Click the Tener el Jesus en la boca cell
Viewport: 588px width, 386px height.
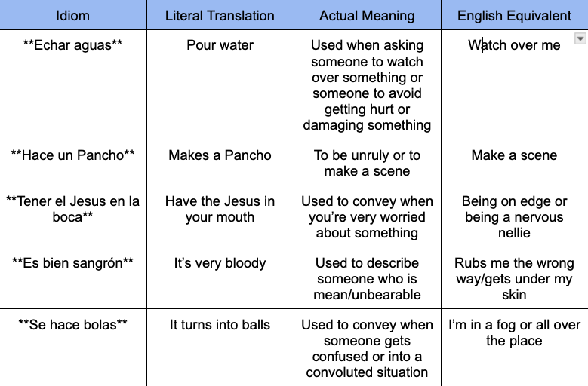[x=72, y=216]
